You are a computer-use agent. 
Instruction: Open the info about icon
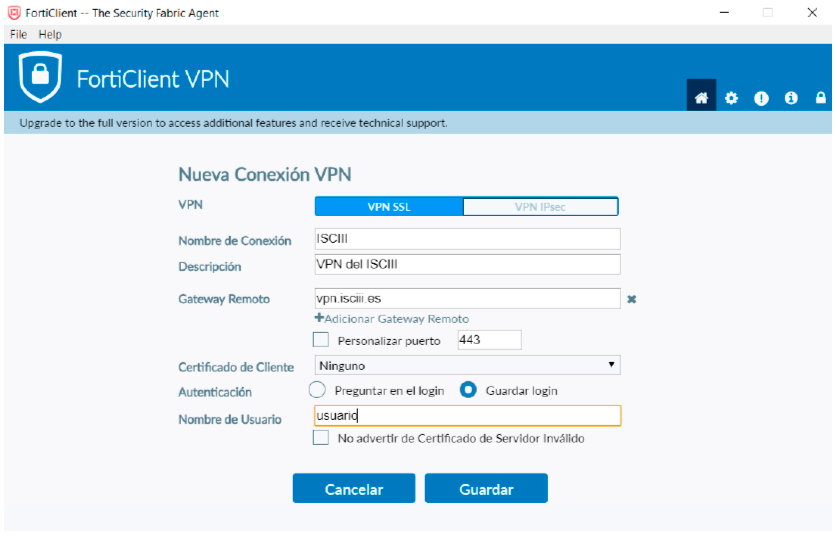click(791, 98)
